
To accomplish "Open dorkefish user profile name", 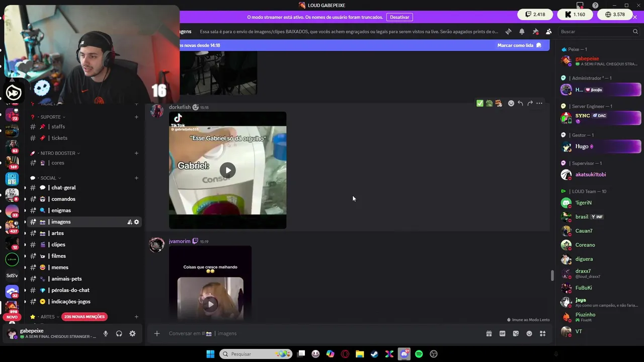I will click(x=180, y=107).
